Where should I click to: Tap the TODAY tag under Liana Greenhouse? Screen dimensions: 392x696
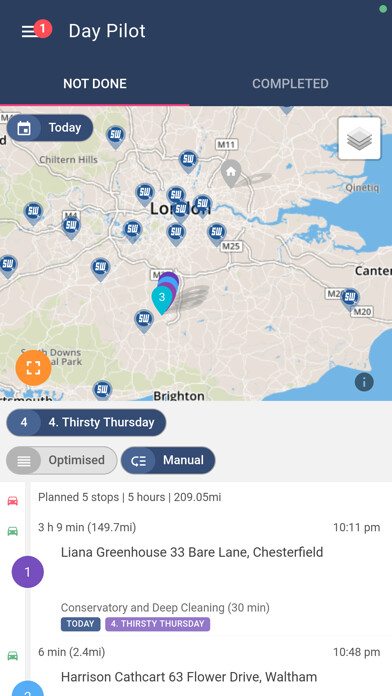pos(80,624)
